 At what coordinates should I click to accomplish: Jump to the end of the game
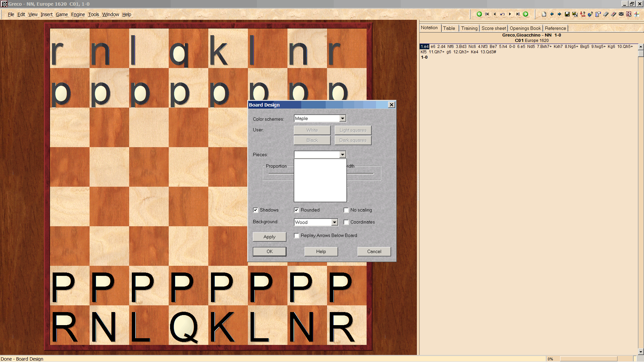click(x=518, y=14)
